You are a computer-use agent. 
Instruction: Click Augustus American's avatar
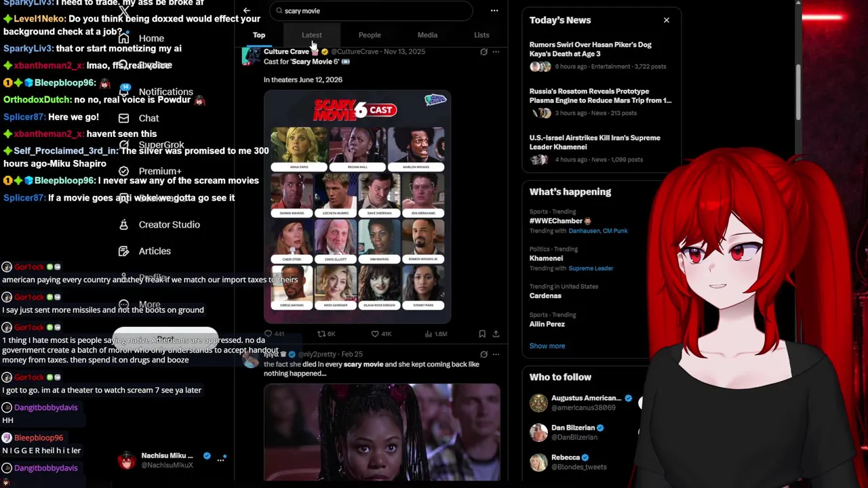pyautogui.click(x=538, y=403)
